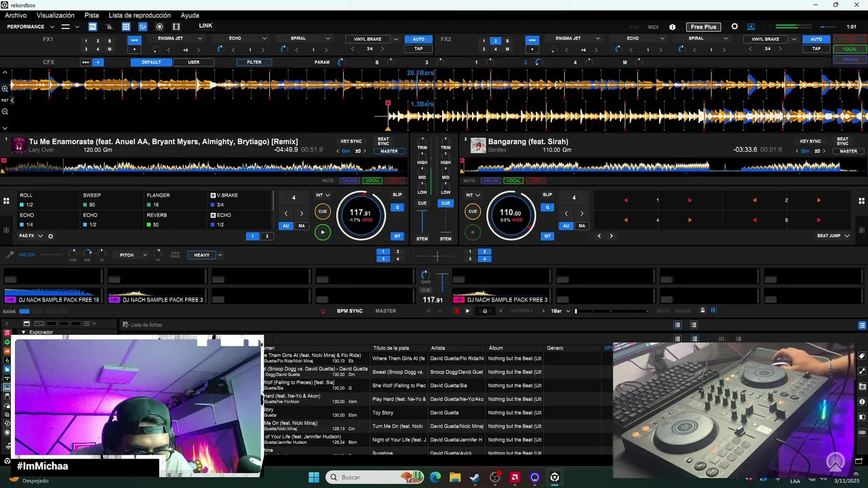Switch CFX bank to USER
This screenshot has height=488, width=868.
[x=194, y=62]
